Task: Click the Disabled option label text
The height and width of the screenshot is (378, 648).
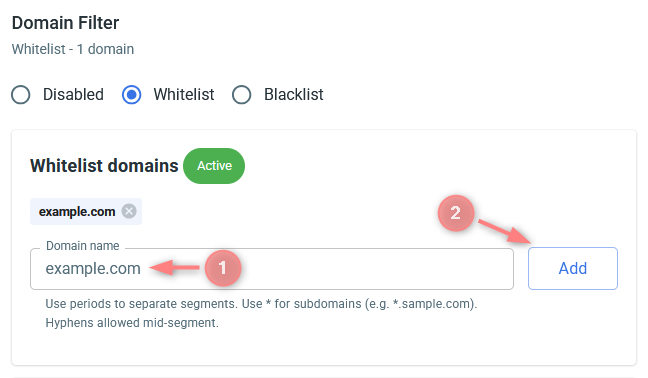Action: (x=73, y=95)
